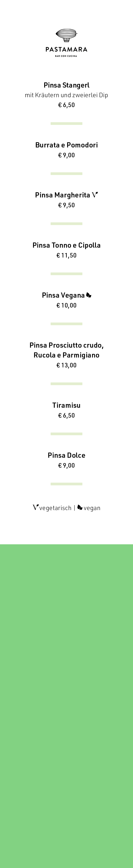Click the €13,00 price
Screen dimensions: 133x868
click(66, 365)
